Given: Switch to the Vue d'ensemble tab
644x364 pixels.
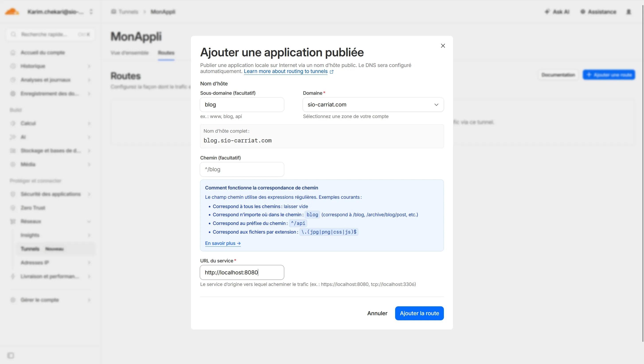Looking at the screenshot, I should [129, 53].
